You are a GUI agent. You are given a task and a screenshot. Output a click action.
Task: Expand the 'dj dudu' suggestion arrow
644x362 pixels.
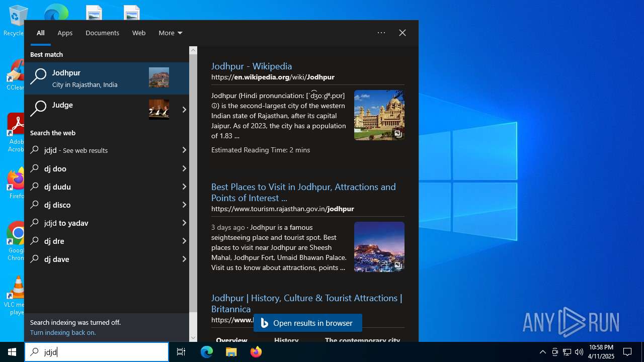coord(184,187)
